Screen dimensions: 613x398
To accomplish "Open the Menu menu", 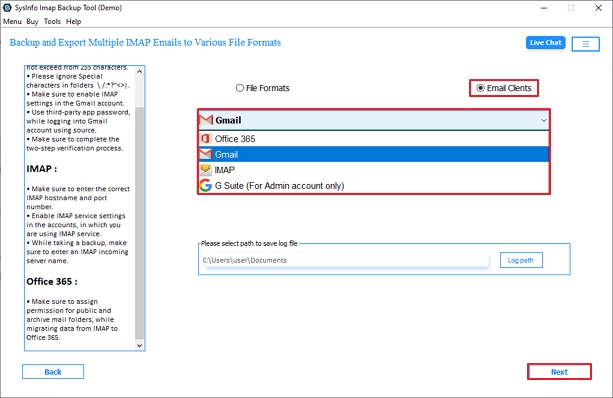I will click(x=12, y=22).
